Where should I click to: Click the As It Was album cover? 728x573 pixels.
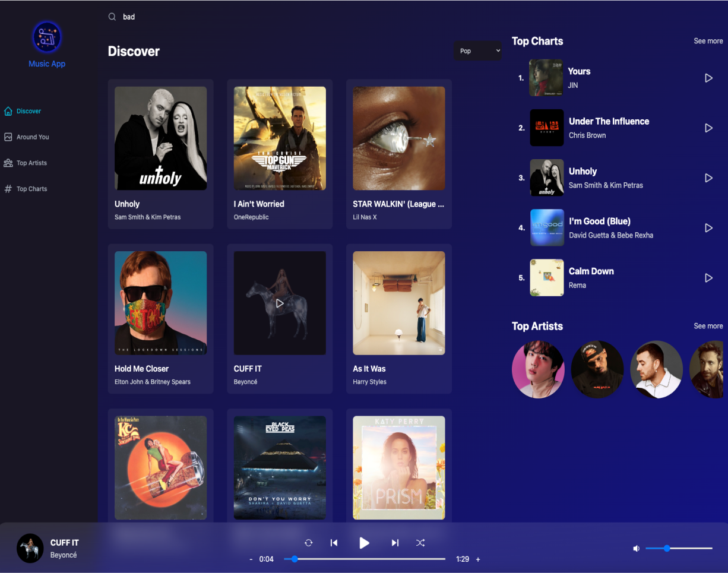click(399, 303)
